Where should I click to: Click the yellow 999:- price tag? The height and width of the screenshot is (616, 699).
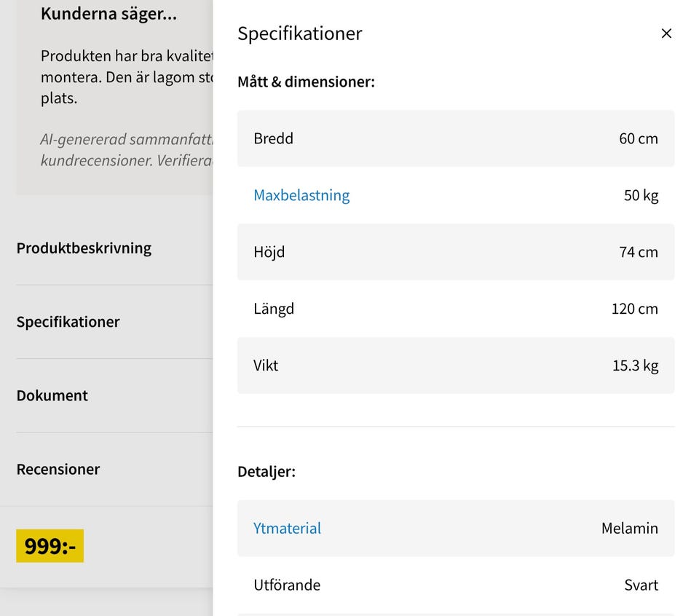50,546
